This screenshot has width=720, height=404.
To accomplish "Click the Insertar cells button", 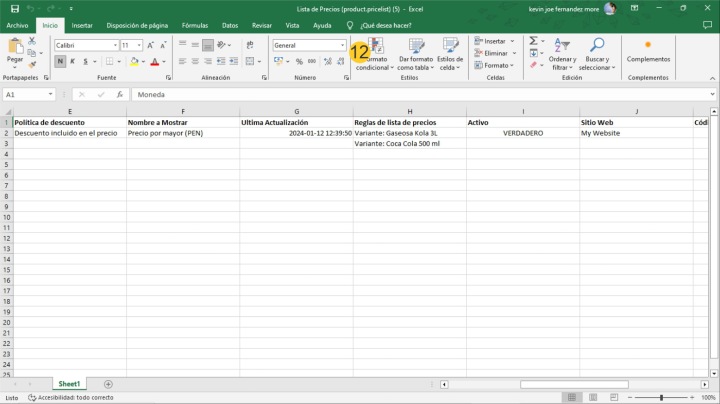I will coord(494,41).
